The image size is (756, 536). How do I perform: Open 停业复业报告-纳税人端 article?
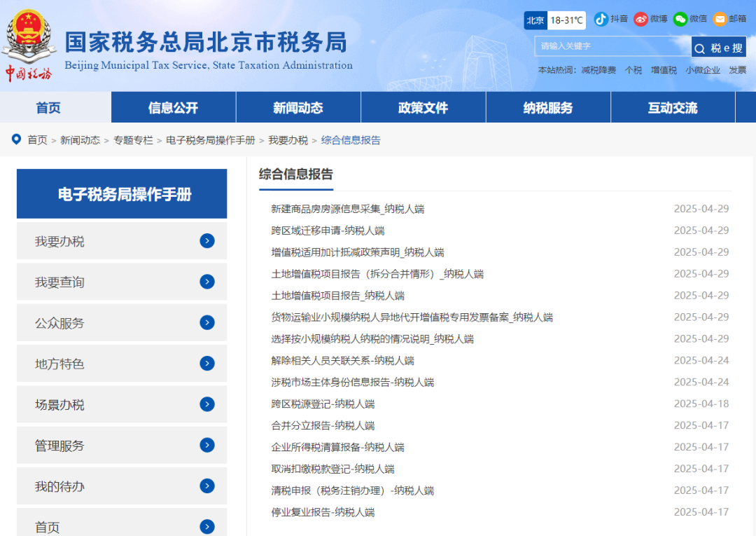point(323,512)
